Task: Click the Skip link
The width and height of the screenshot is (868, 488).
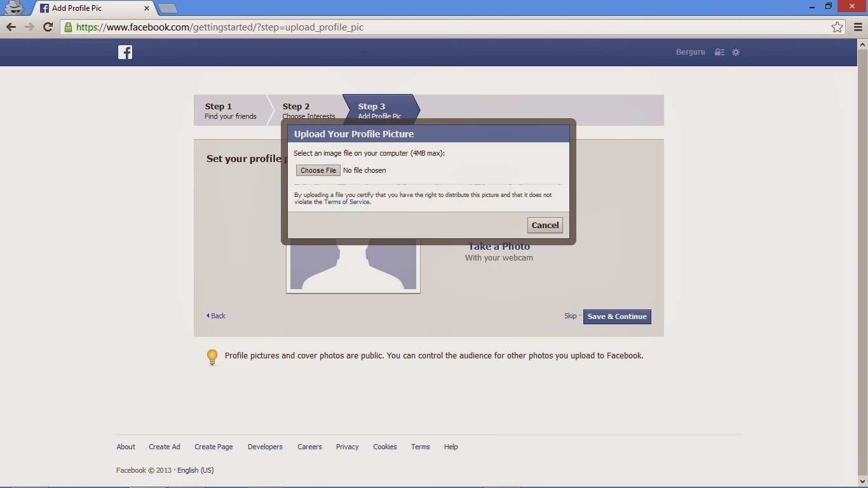Action: pos(570,316)
